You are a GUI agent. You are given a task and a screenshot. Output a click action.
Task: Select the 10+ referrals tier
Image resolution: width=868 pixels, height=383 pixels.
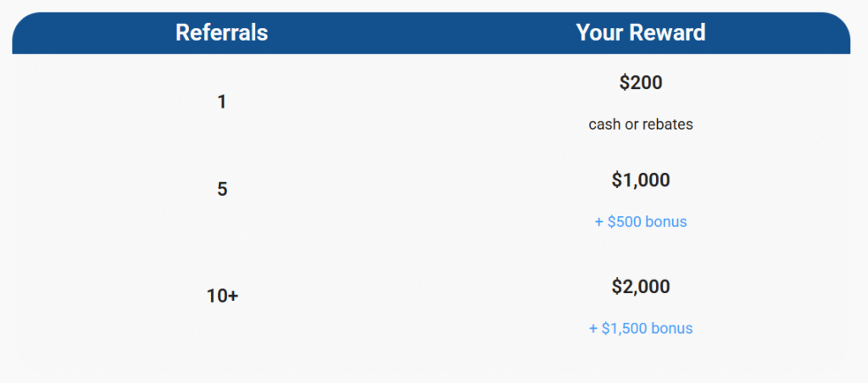pyautogui.click(x=222, y=296)
